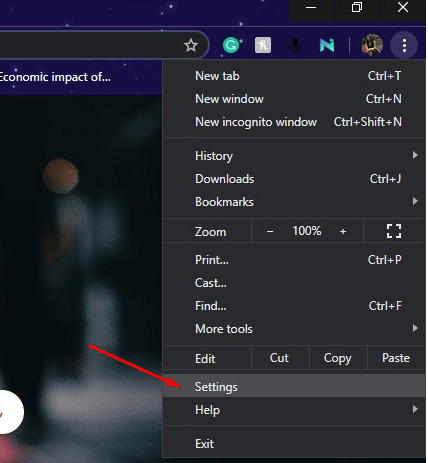Click the teal N extension icon
The width and height of the screenshot is (428, 463).
[327, 45]
